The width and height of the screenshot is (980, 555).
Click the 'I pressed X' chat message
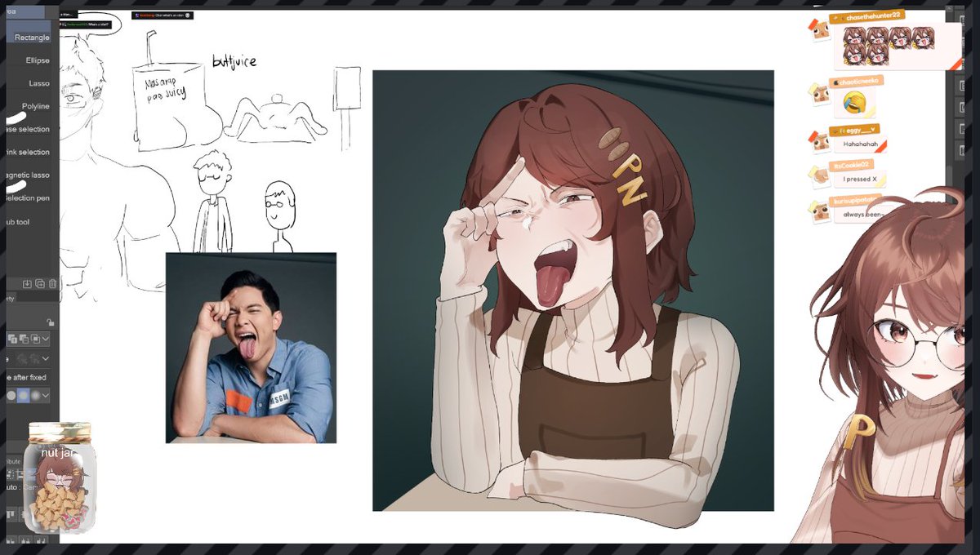(x=859, y=180)
